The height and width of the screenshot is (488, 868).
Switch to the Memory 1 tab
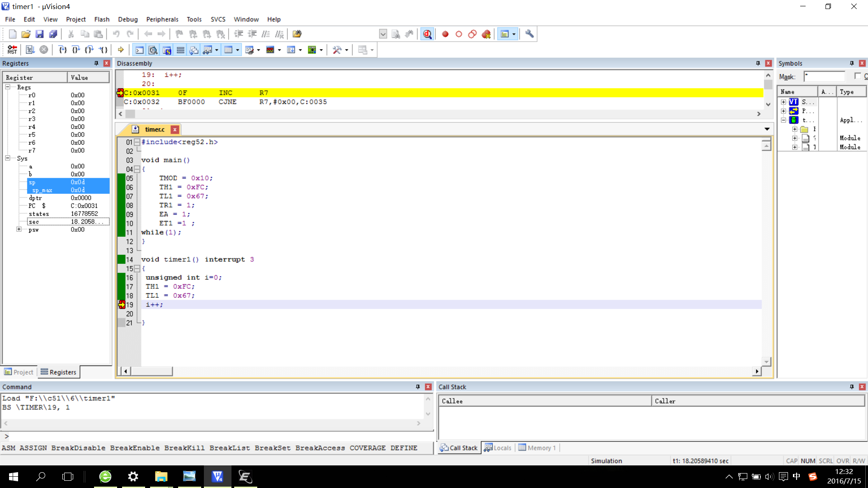coord(537,448)
